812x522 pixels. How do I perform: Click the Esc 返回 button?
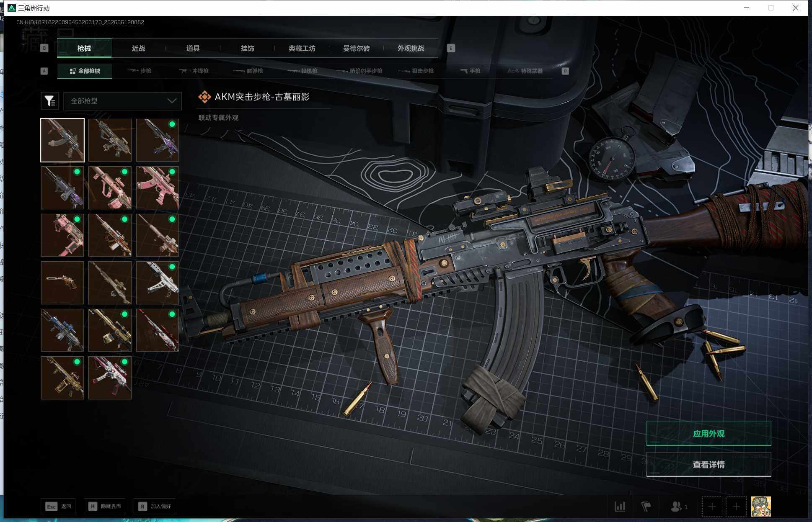coord(58,507)
